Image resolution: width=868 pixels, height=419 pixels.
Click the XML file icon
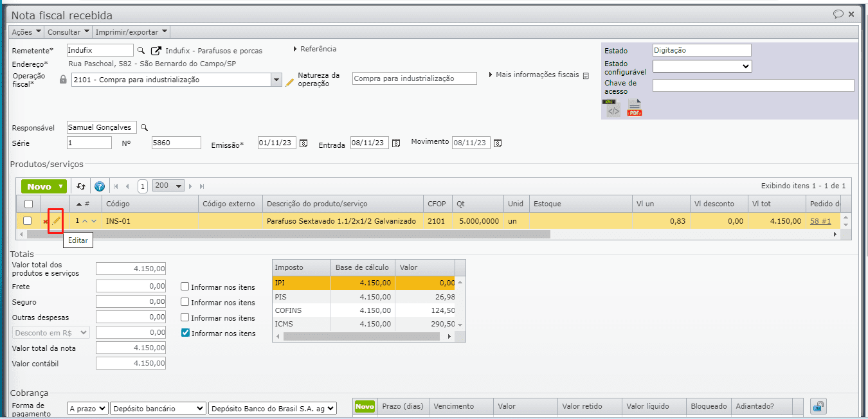613,108
